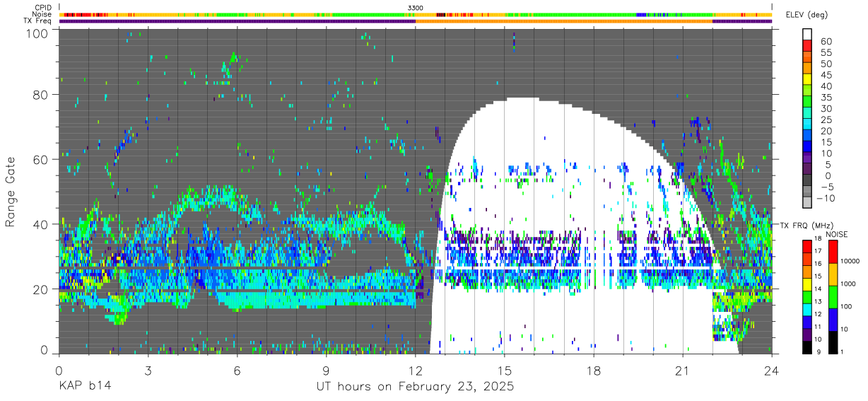Click the Noise row label
This screenshot has width=868, height=401.
tap(41, 14)
